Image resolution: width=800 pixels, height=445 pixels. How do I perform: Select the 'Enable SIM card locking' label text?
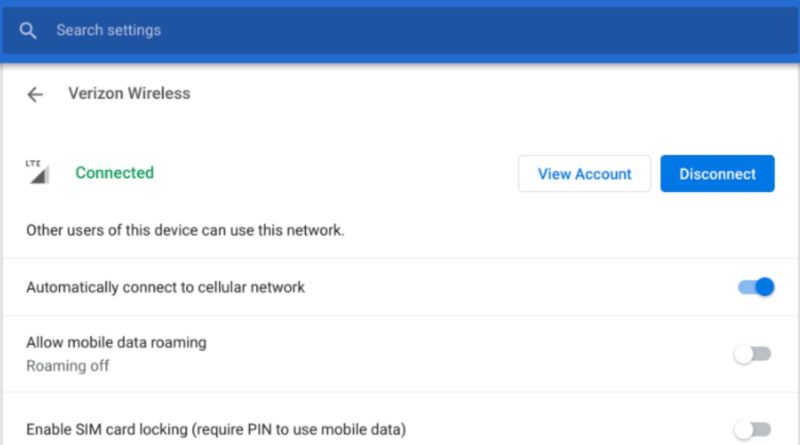click(x=216, y=430)
